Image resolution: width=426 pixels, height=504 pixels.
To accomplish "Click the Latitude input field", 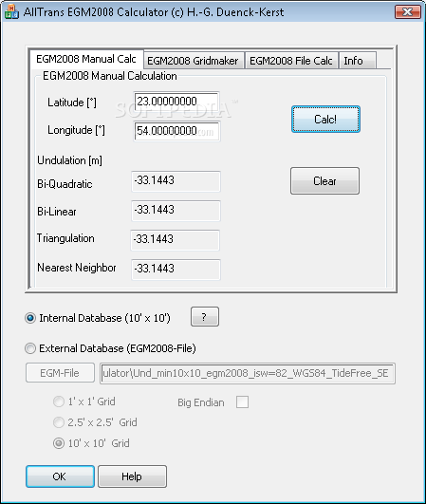I will pos(176,102).
